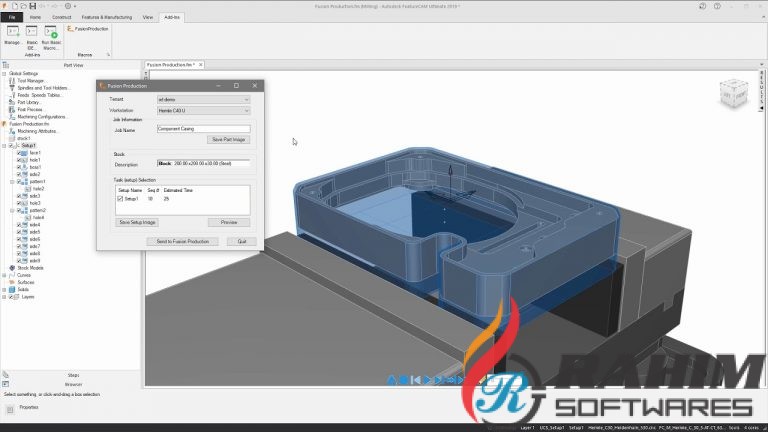Collapse the pattern1 node
This screenshot has height=432, width=768.
[x=12, y=181]
